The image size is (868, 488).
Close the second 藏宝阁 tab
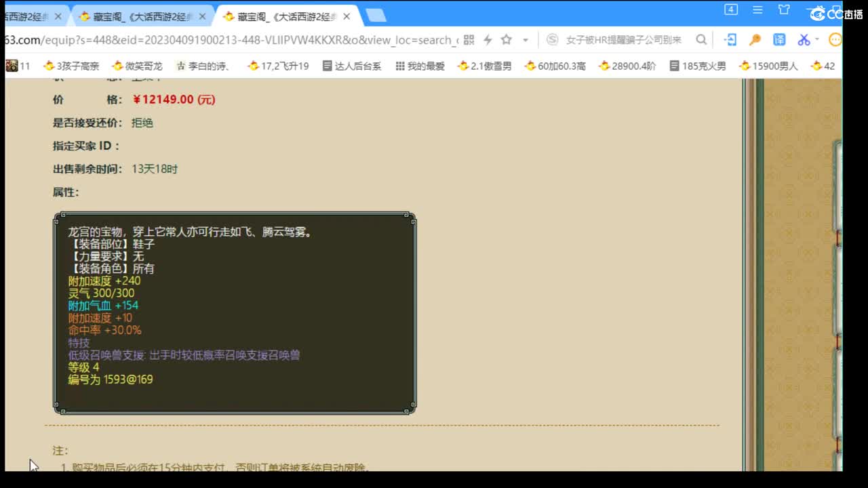(202, 16)
